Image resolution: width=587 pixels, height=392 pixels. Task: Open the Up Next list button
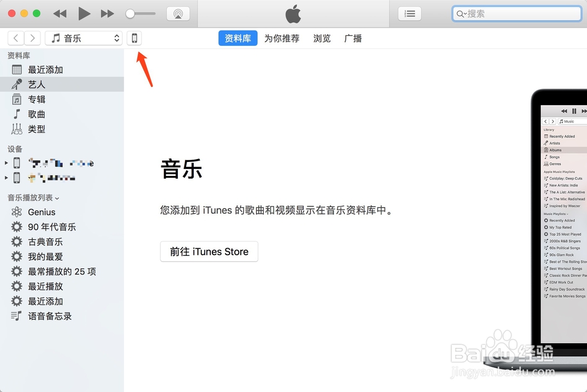410,14
